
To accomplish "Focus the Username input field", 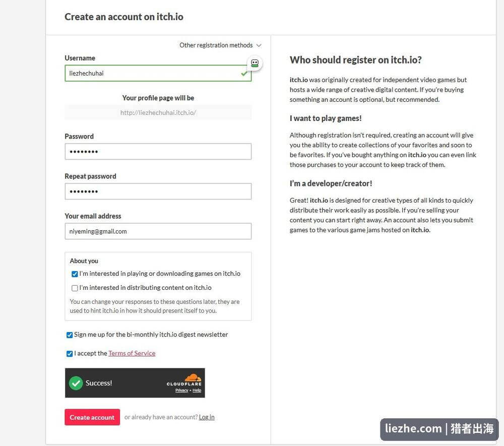I will [x=158, y=73].
